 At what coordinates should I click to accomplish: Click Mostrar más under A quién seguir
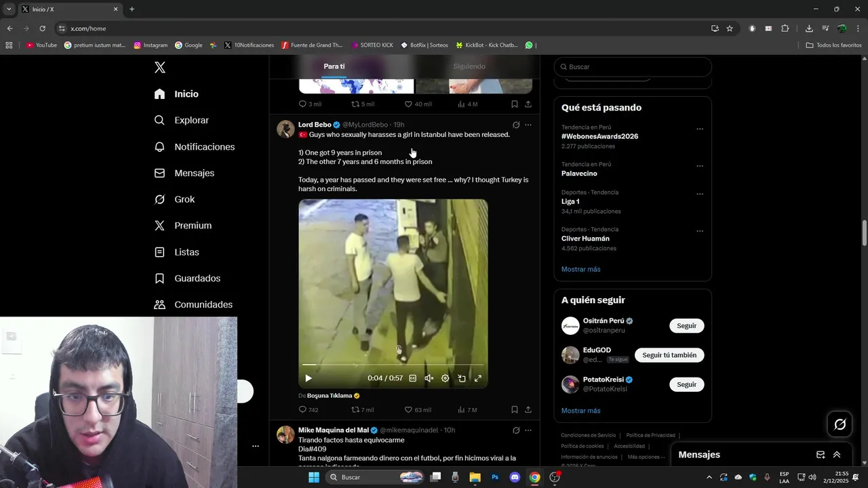click(580, 411)
